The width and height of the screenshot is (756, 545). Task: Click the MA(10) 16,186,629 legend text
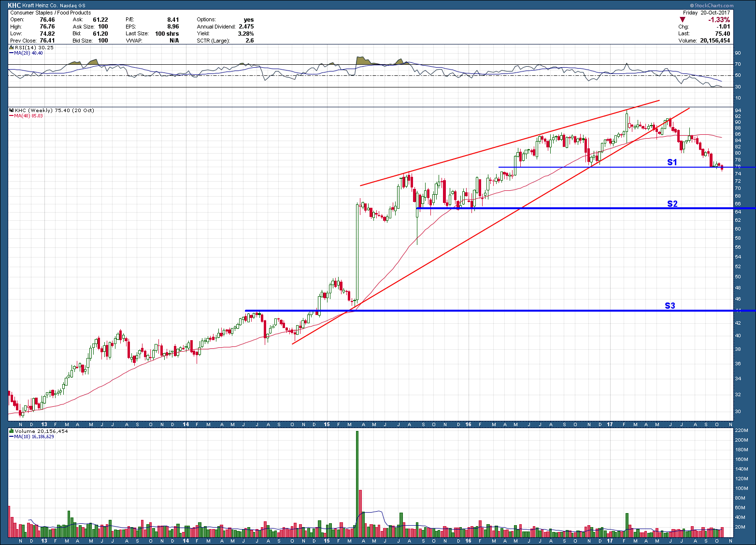(34, 437)
